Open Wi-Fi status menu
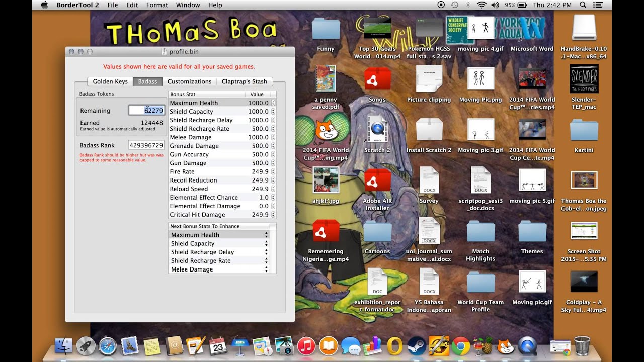The width and height of the screenshot is (644, 362). (x=482, y=5)
